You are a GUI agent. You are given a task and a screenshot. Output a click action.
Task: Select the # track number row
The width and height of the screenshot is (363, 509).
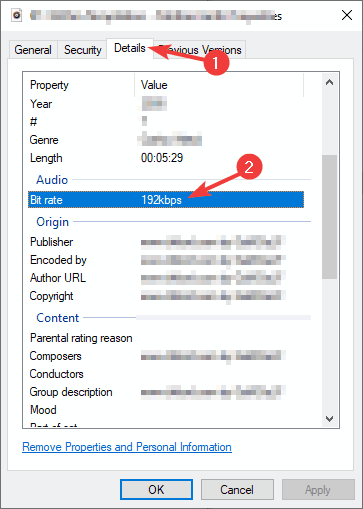(166, 122)
